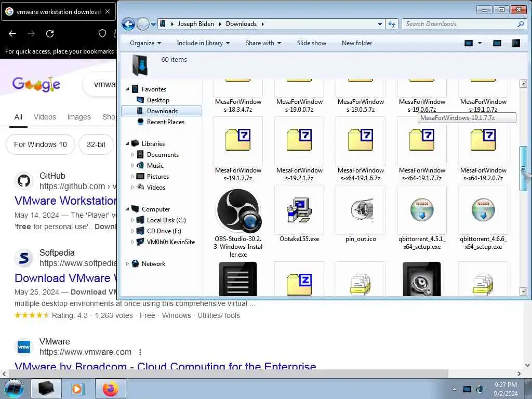Open address bar history dropdown arrow

coord(380,24)
